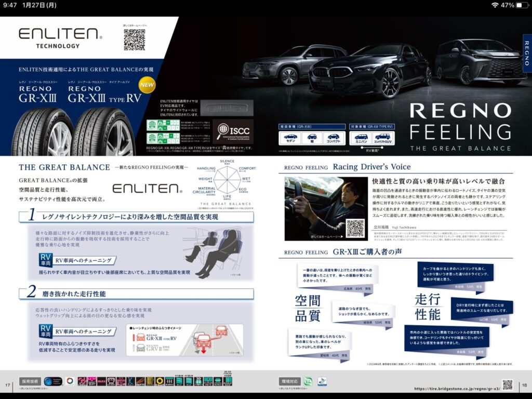Viewport: 532px width, 399px height.
Task: Tap the yellow NEW badge
Action: (147, 85)
